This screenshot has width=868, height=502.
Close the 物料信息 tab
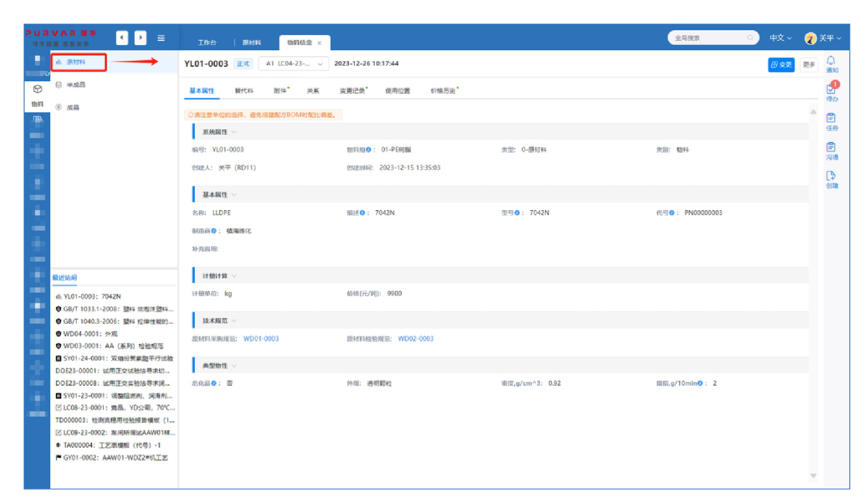pyautogui.click(x=320, y=43)
